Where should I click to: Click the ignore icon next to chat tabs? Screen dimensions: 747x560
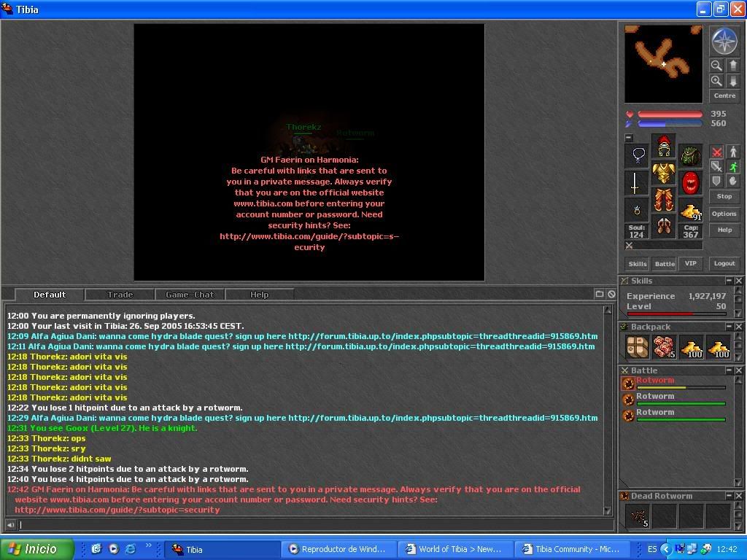click(611, 295)
